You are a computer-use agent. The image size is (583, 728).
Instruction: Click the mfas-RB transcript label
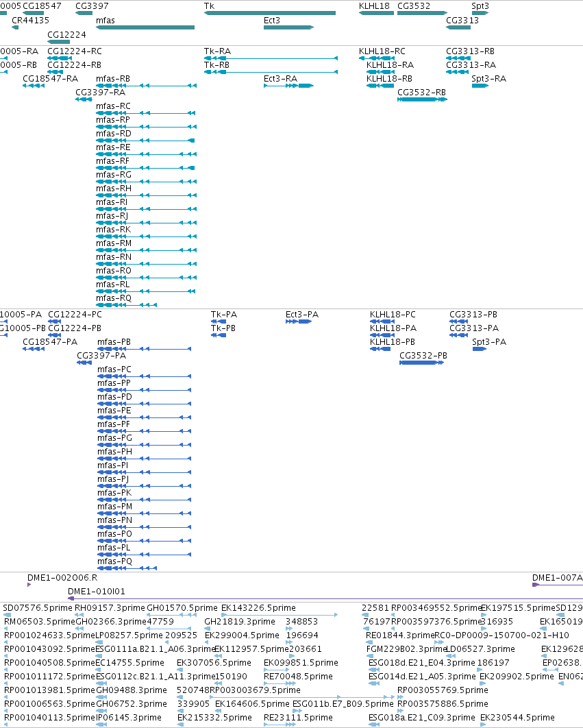113,79
